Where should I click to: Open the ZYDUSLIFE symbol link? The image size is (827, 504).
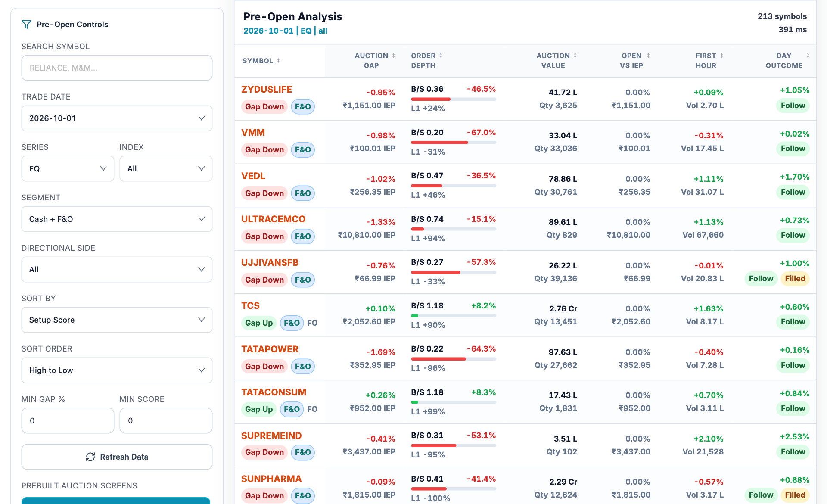(x=267, y=89)
